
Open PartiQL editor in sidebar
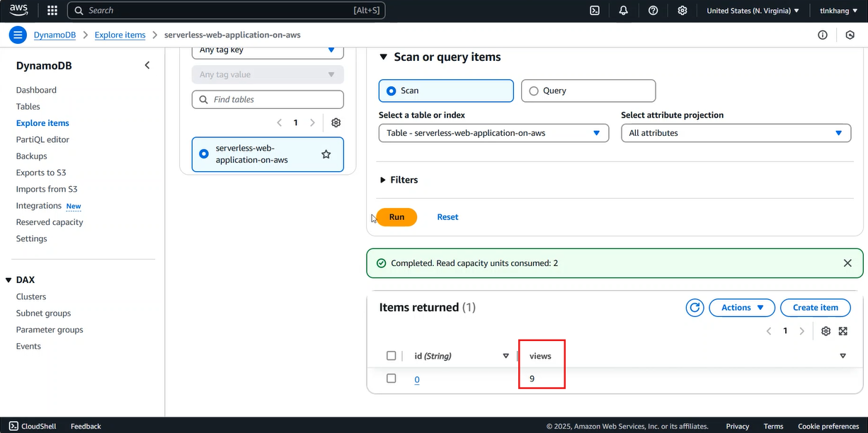coord(42,139)
